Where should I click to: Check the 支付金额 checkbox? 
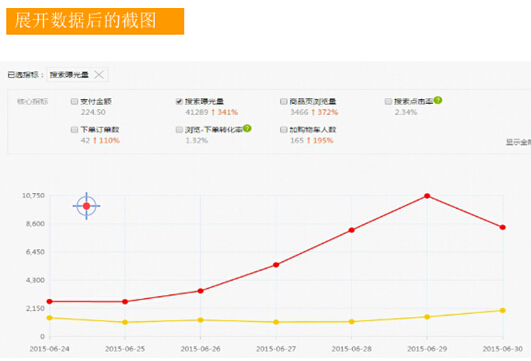coord(75,101)
